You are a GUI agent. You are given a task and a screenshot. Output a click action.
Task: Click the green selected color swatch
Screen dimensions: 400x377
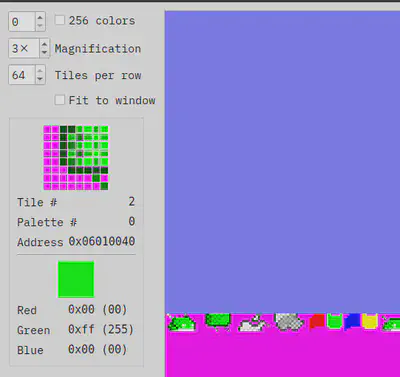[x=76, y=279]
